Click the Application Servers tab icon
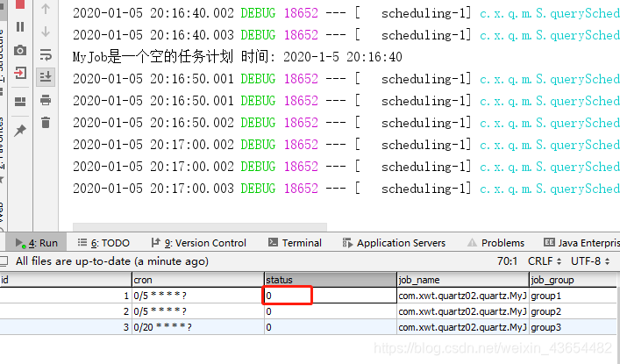The height and width of the screenshot is (364, 620). pyautogui.click(x=347, y=243)
